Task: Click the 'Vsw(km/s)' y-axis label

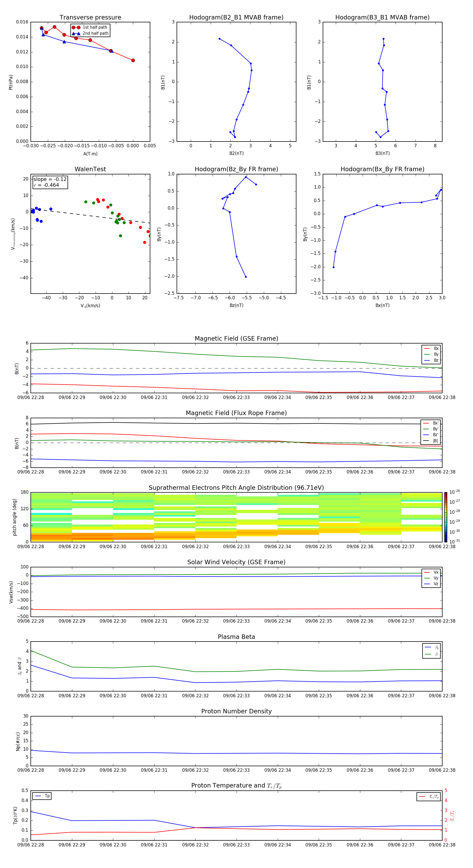Action: point(11,592)
